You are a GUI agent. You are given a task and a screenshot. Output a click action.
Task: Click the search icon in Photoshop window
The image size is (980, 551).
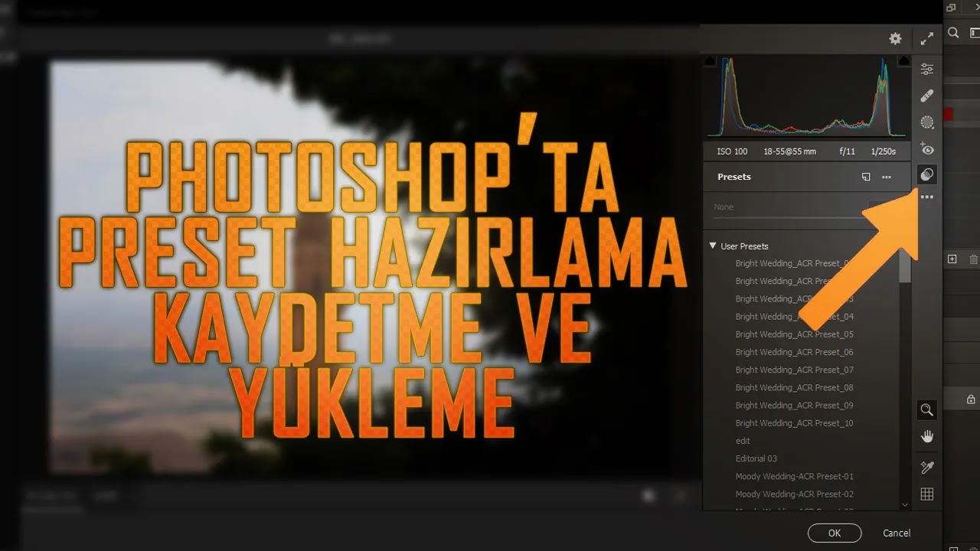tap(953, 33)
